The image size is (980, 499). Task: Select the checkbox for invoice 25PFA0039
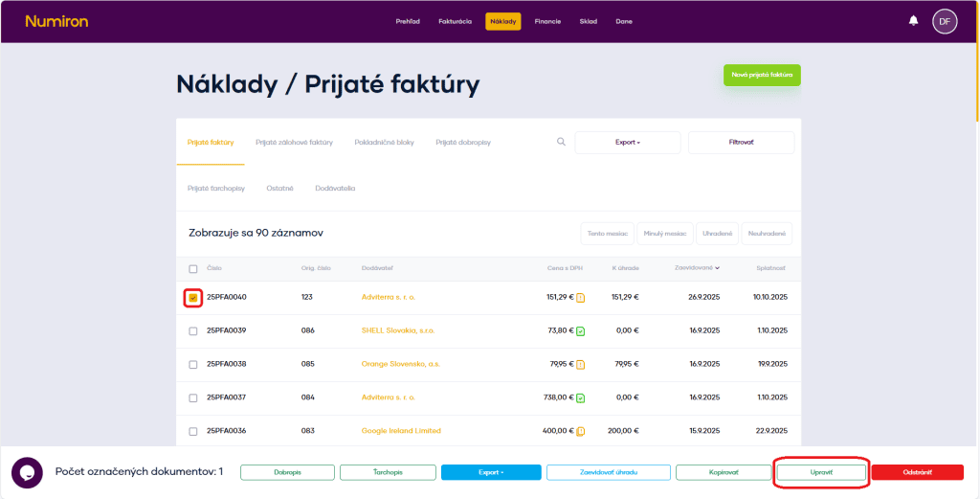[193, 331]
